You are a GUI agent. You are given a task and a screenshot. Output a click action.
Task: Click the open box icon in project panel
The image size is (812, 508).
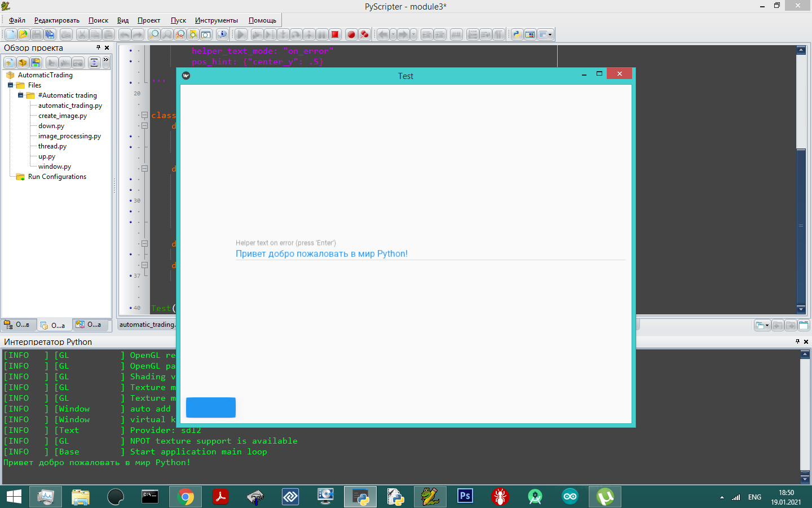click(23, 63)
